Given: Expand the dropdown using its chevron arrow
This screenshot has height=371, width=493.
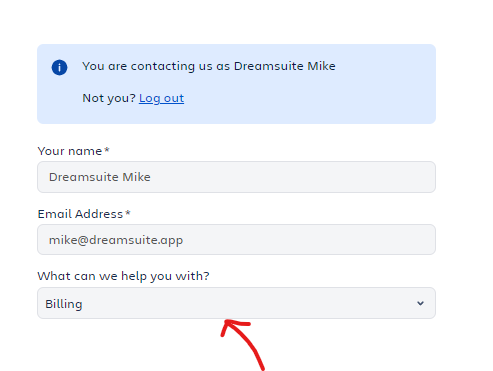Looking at the screenshot, I should point(420,303).
